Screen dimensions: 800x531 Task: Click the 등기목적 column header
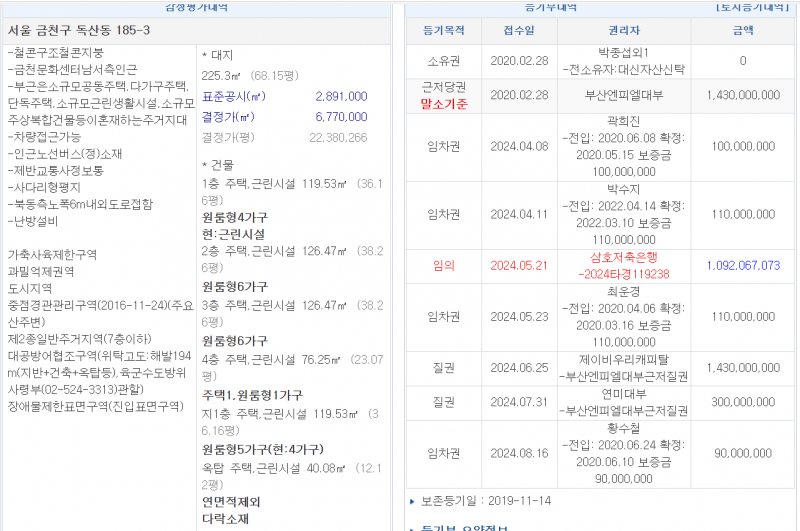click(444, 30)
